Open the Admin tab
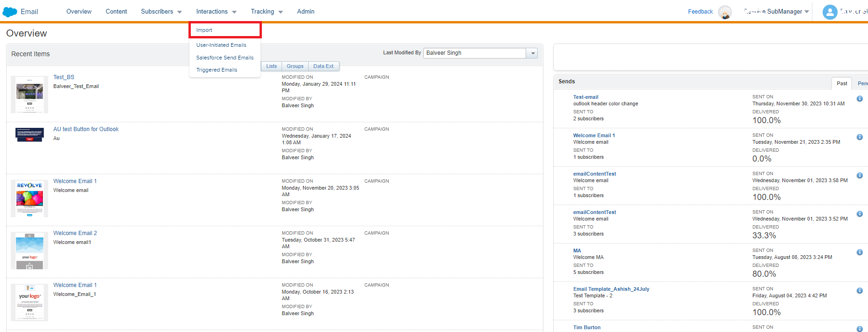 306,12
